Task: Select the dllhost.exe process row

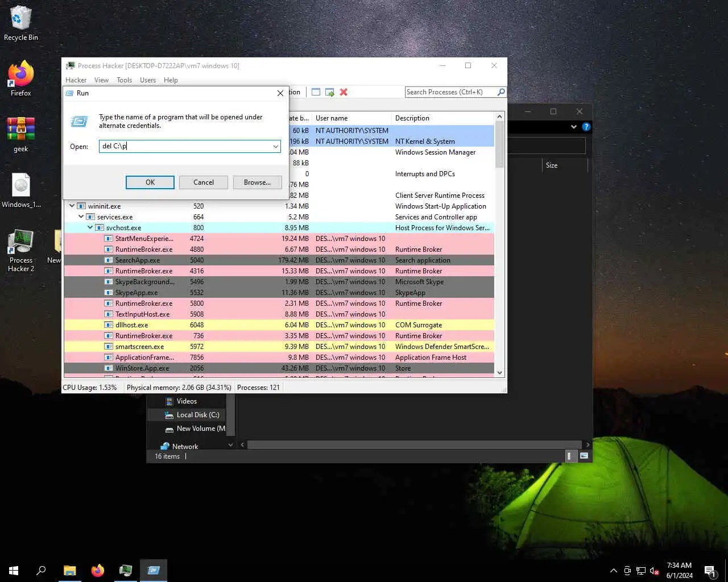Action: tap(279, 325)
